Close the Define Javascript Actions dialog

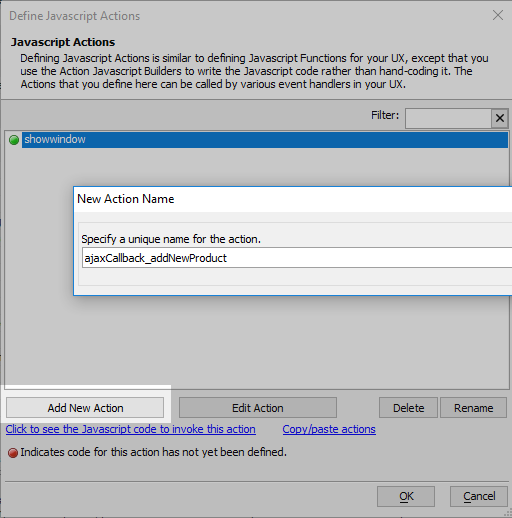498,15
